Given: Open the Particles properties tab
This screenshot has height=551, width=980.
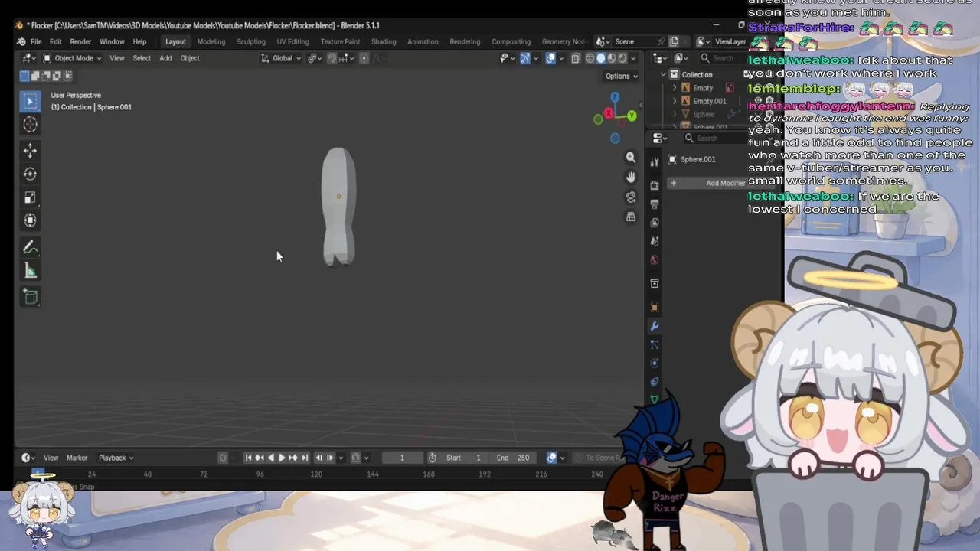Looking at the screenshot, I should 655,345.
